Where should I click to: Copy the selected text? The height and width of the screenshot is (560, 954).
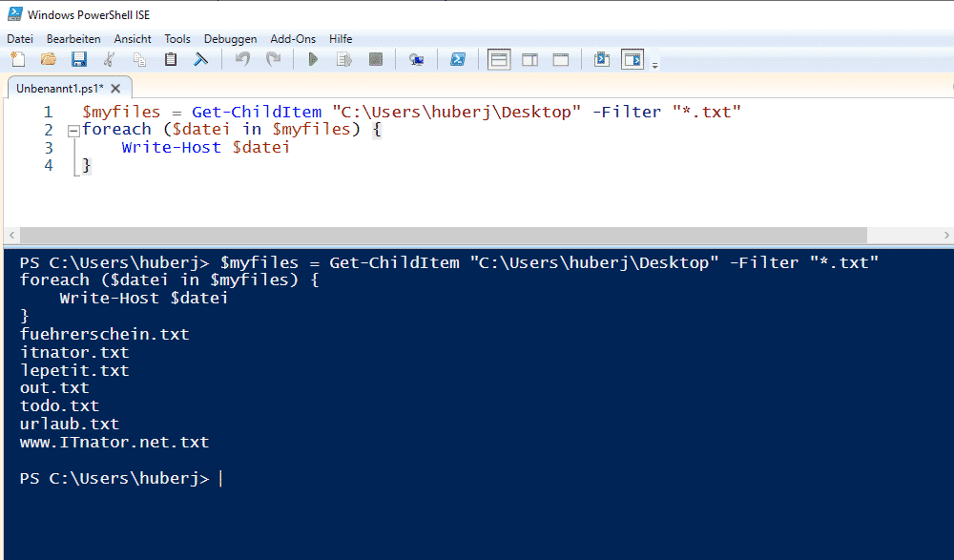[140, 59]
